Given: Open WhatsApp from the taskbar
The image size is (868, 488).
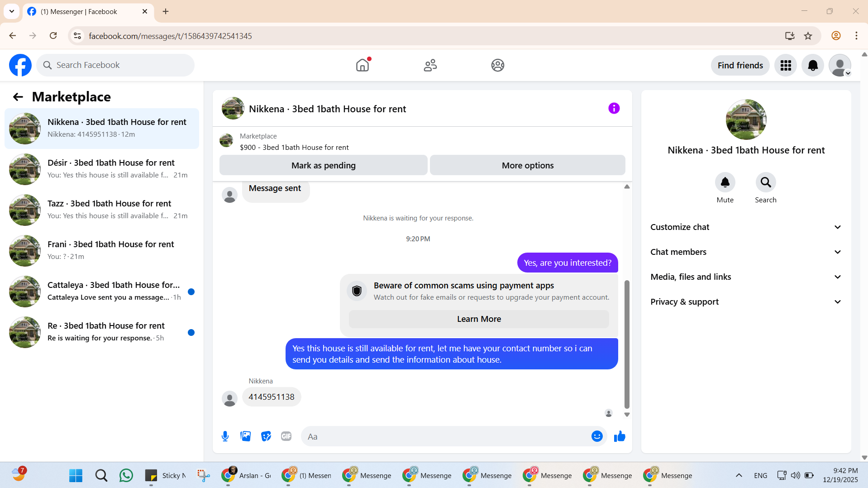Looking at the screenshot, I should pyautogui.click(x=126, y=475).
